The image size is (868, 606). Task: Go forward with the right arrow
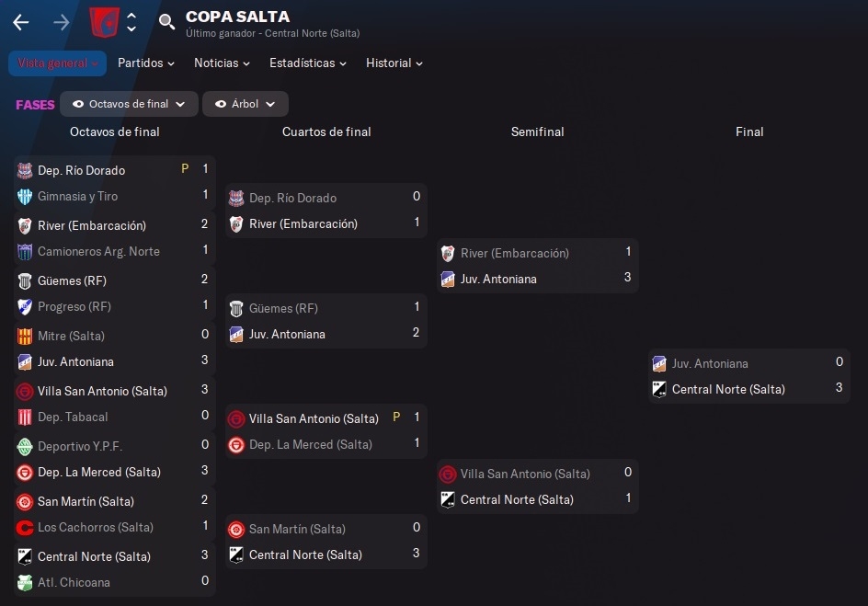pyautogui.click(x=62, y=23)
